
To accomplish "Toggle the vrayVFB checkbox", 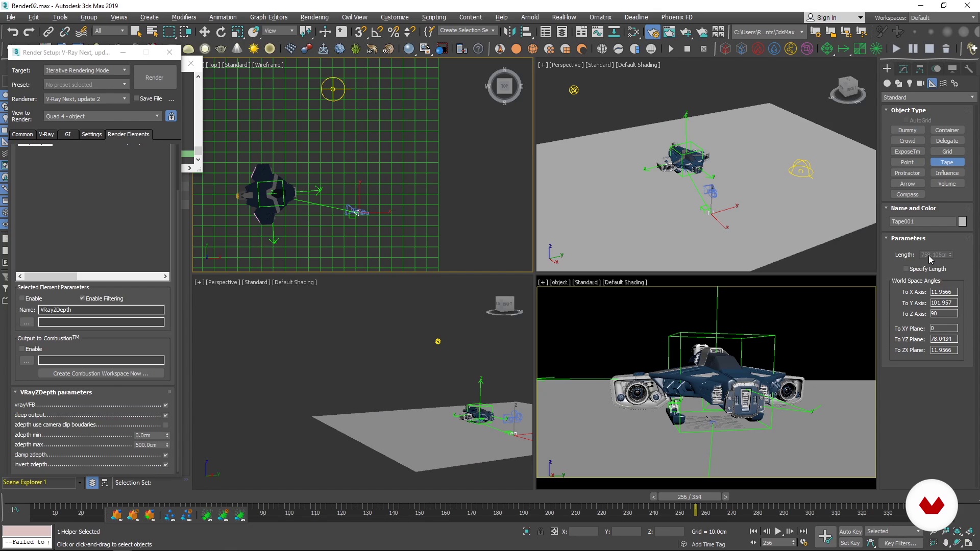I will pyautogui.click(x=165, y=405).
